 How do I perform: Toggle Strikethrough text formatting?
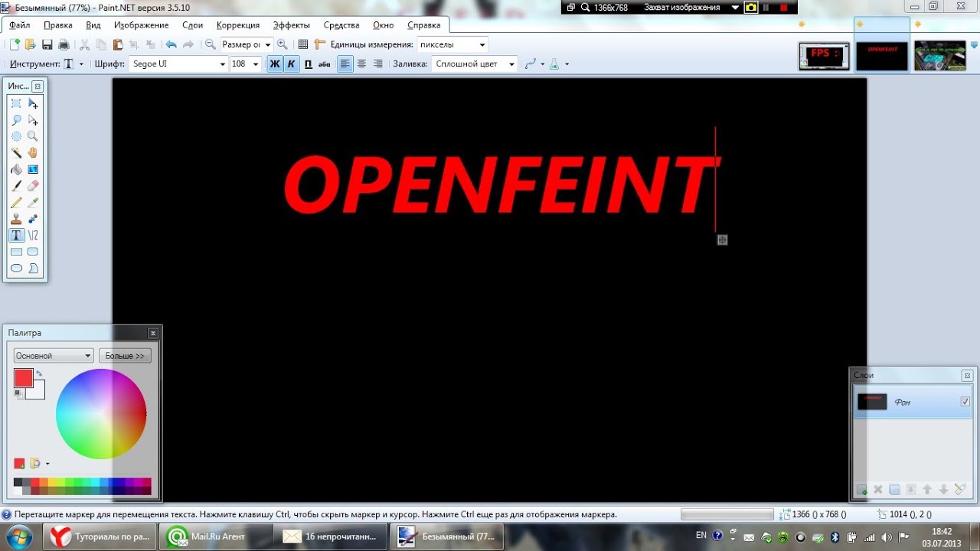pyautogui.click(x=324, y=64)
